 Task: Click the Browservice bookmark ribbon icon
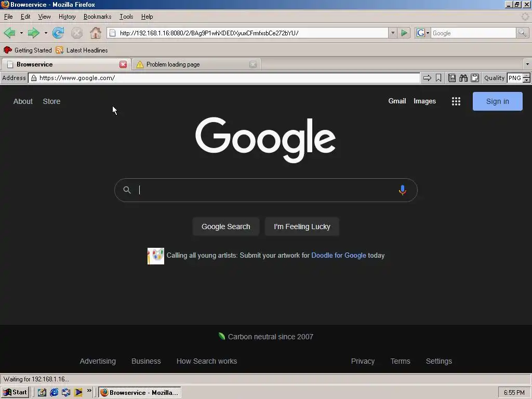point(438,78)
